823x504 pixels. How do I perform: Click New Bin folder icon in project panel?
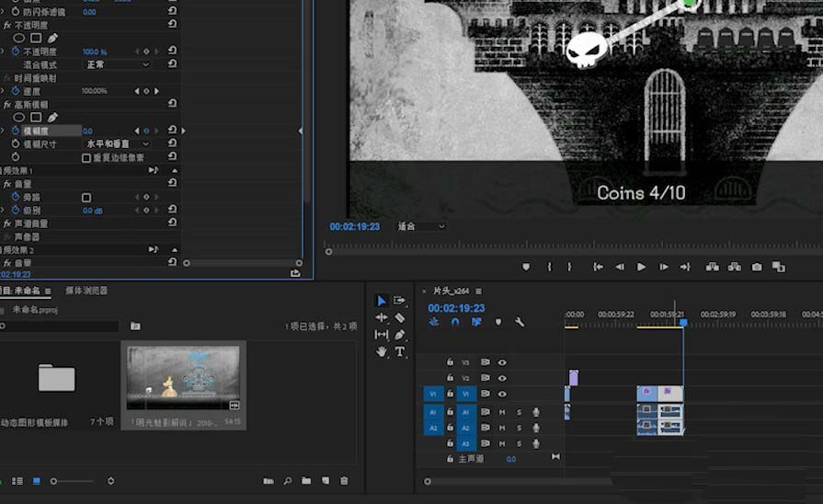tap(306, 480)
